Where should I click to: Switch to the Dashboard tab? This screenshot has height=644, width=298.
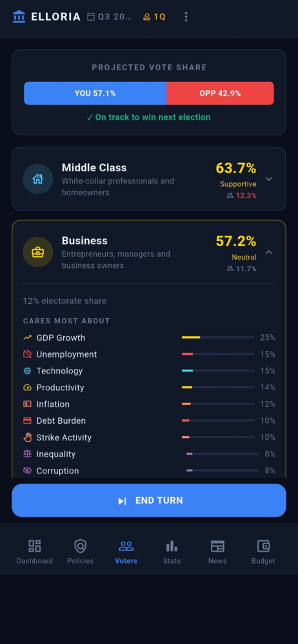click(x=35, y=552)
